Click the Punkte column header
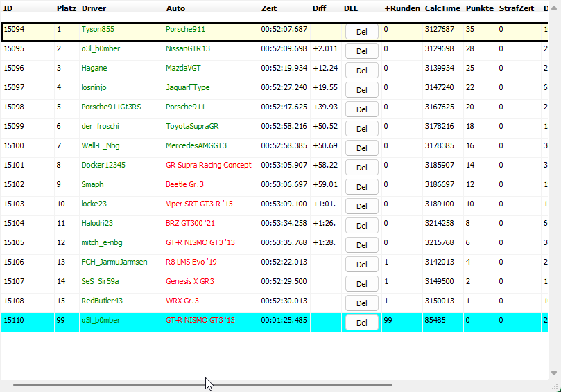The width and height of the screenshot is (561, 392). coord(479,8)
